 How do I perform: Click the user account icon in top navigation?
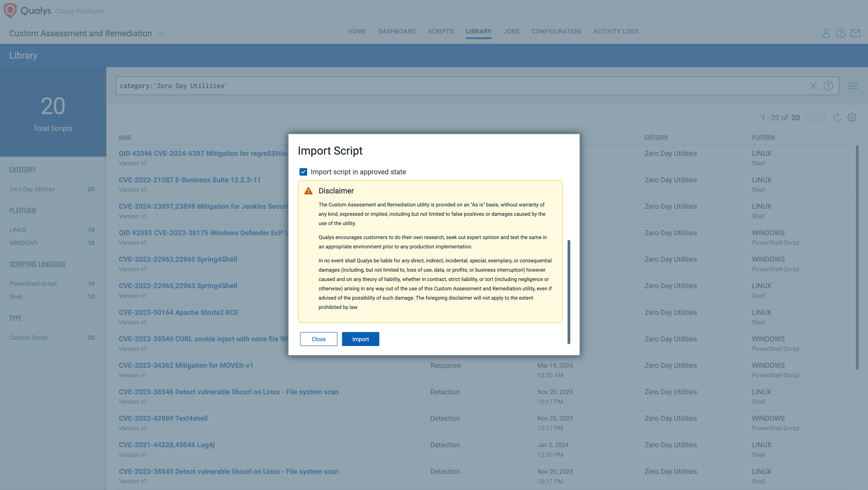point(826,33)
